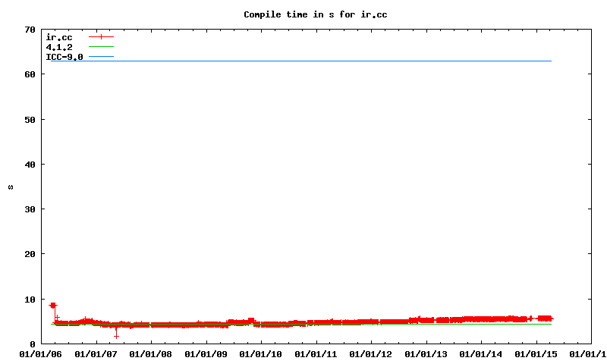Click the y-axis tick label 30

pyautogui.click(x=30, y=209)
